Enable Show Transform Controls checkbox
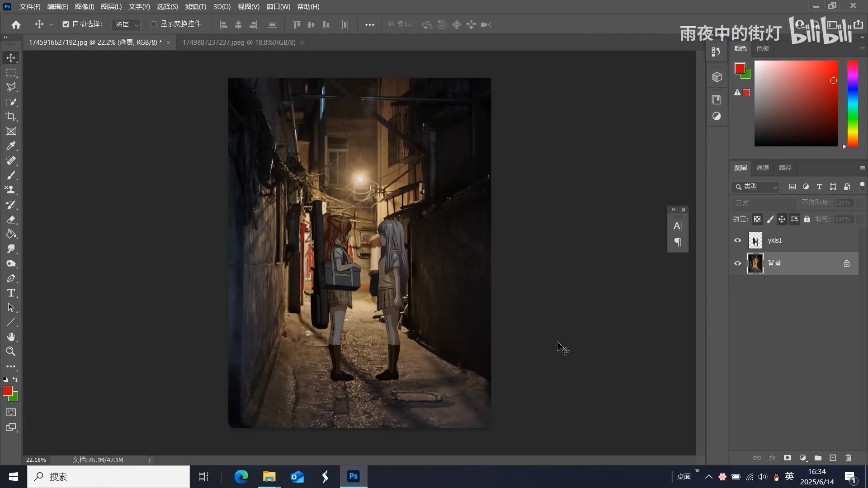Image resolution: width=868 pixels, height=488 pixels. [x=154, y=24]
